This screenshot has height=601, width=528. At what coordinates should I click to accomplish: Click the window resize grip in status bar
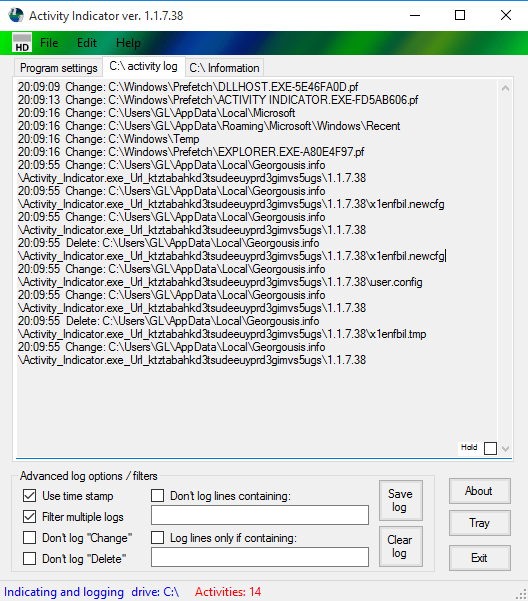pos(522,594)
